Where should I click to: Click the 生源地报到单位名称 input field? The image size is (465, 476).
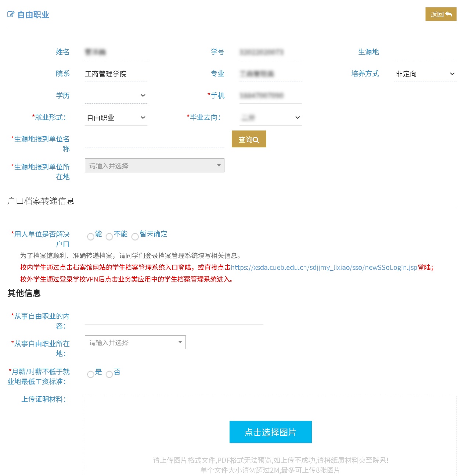[x=154, y=140]
